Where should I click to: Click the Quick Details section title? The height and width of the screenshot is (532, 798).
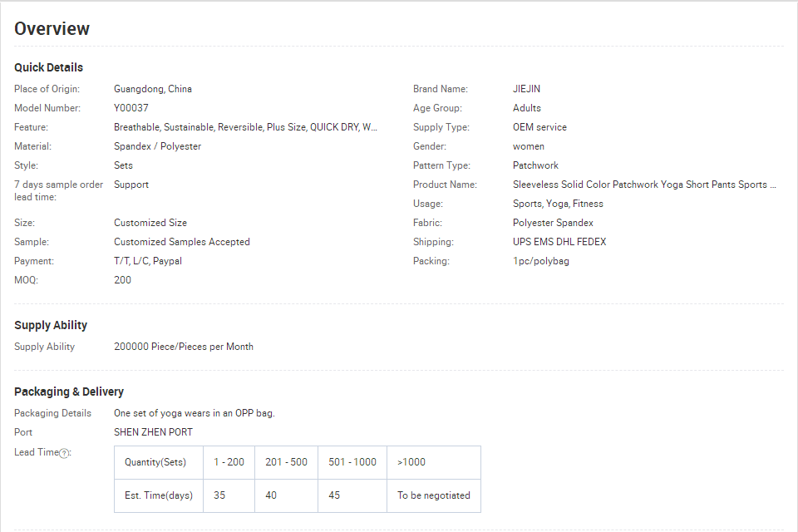click(48, 67)
